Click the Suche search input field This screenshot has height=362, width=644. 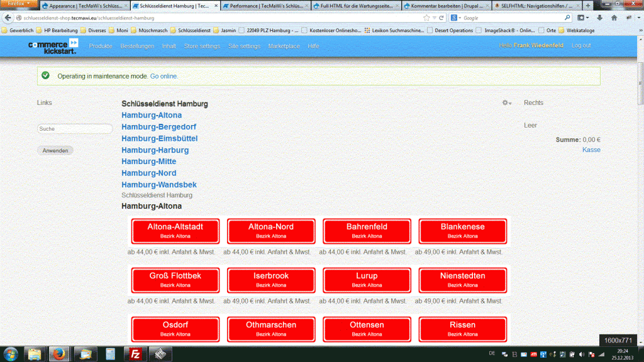(x=75, y=129)
